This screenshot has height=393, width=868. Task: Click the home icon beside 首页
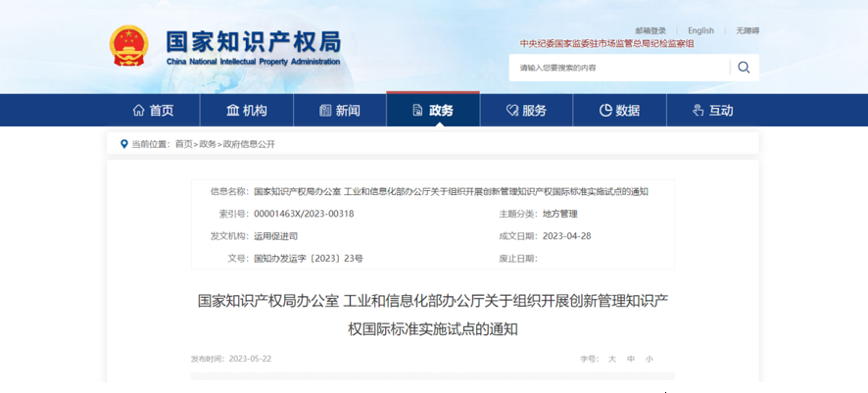point(138,110)
